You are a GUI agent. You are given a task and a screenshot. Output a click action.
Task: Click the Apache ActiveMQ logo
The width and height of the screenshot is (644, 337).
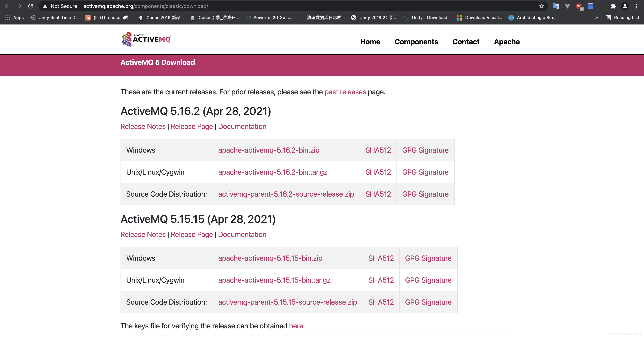[146, 39]
